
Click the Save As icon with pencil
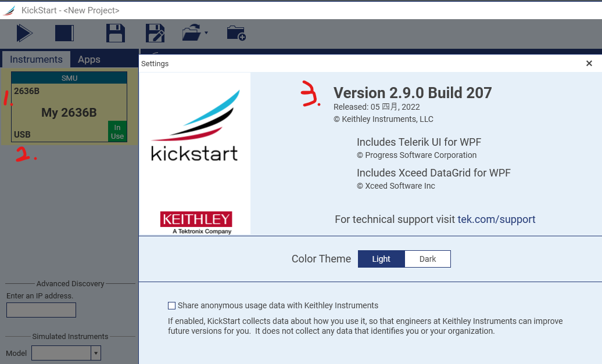tap(155, 33)
